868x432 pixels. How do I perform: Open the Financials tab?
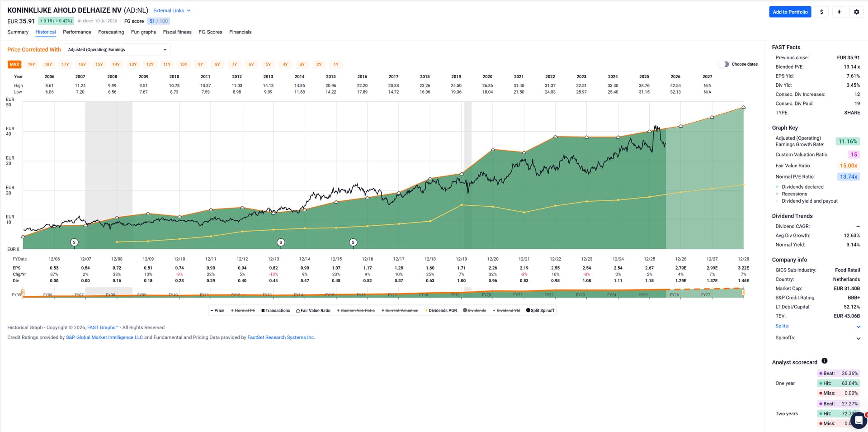[x=240, y=32]
